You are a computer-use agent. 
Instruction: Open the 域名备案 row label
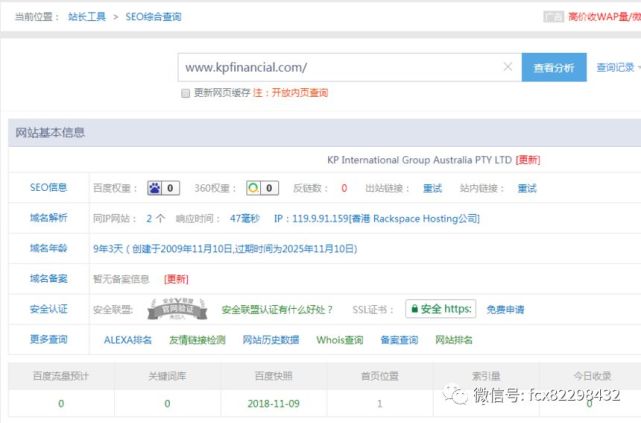[48, 279]
